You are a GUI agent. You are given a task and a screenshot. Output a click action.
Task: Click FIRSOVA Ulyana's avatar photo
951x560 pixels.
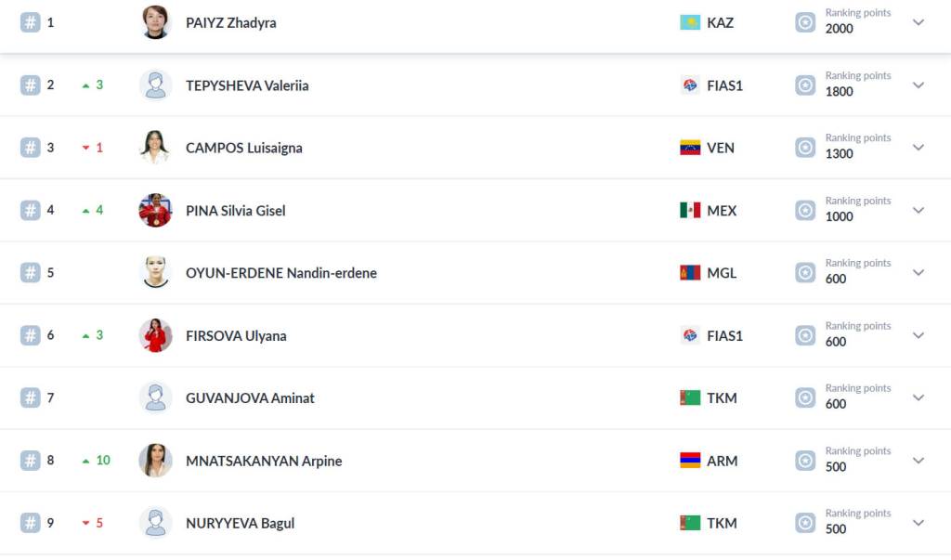(x=155, y=335)
